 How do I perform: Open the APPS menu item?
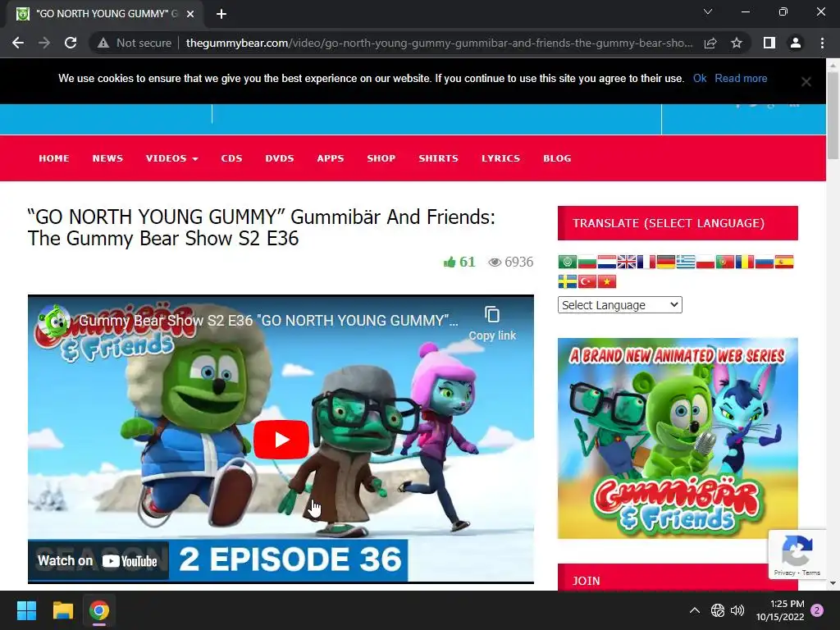coord(331,158)
